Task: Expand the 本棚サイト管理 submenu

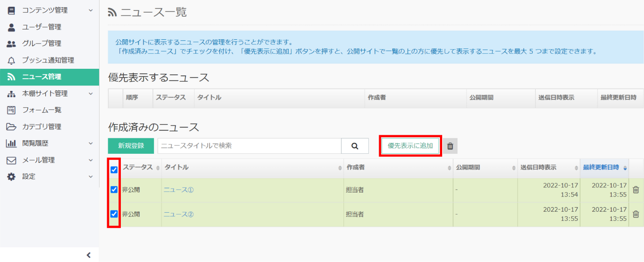Action: [x=49, y=94]
